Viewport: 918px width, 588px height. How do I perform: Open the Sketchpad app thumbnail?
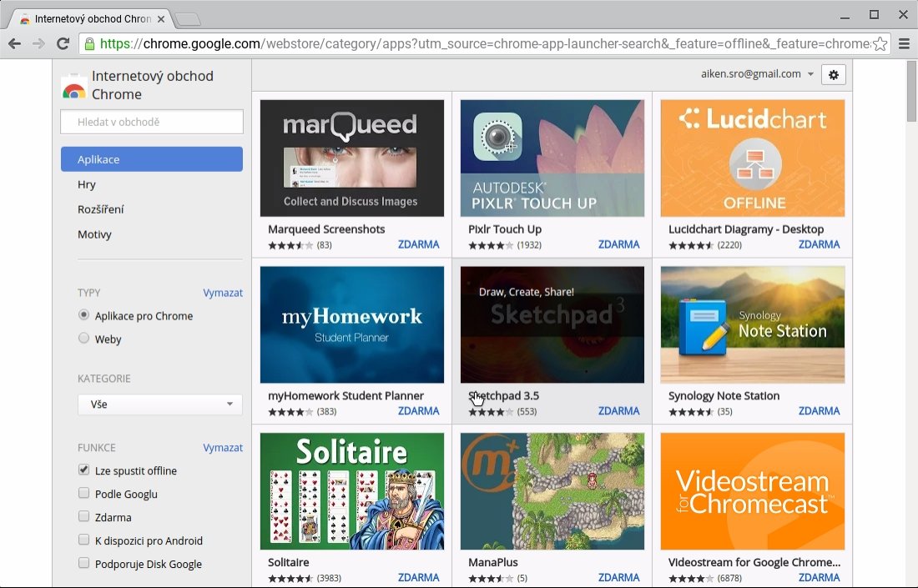(552, 324)
